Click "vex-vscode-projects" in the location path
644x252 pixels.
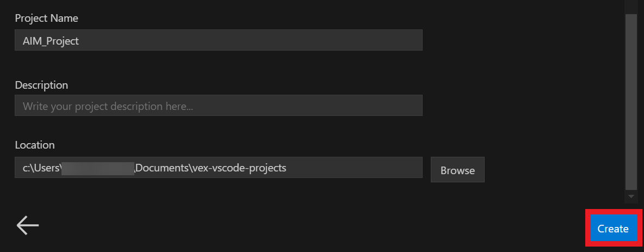pos(238,168)
